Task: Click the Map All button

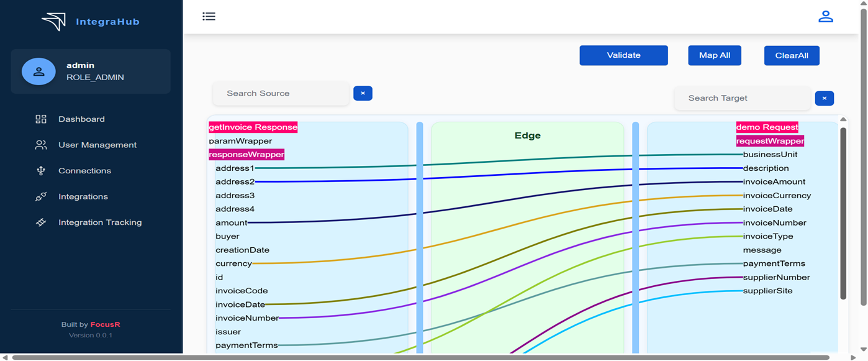Action: click(x=714, y=55)
